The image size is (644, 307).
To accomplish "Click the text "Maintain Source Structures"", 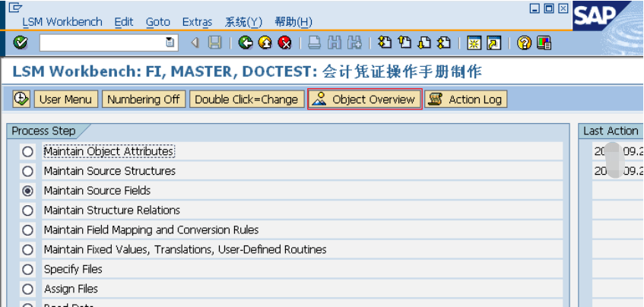I will tap(109, 171).
